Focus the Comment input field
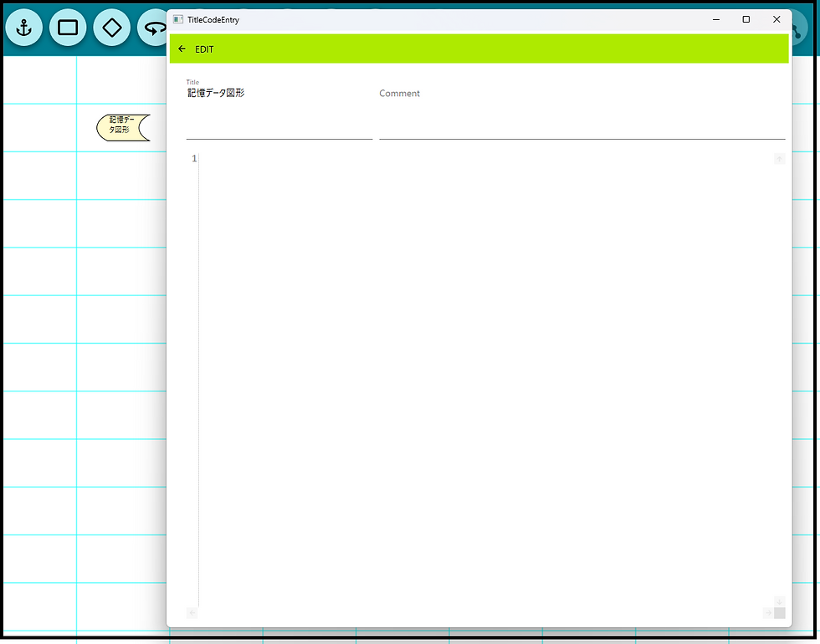Screen dimensions: 820x644 tap(582, 109)
